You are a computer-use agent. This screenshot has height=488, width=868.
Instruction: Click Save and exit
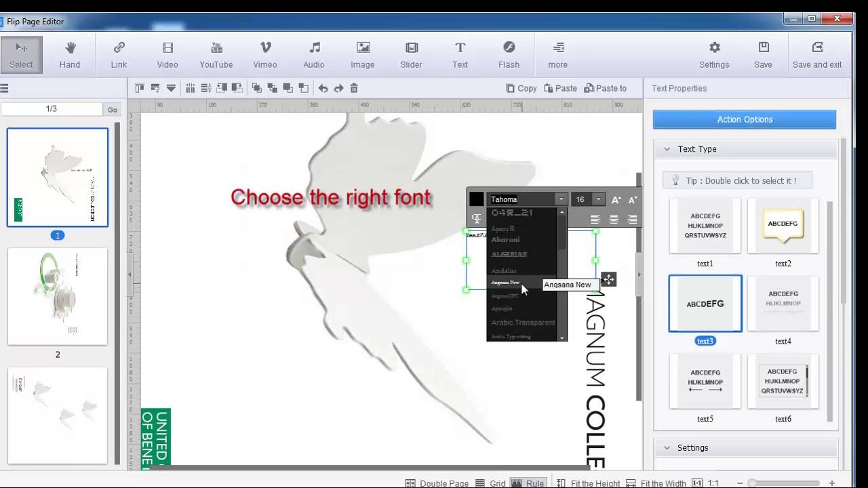[x=817, y=55]
